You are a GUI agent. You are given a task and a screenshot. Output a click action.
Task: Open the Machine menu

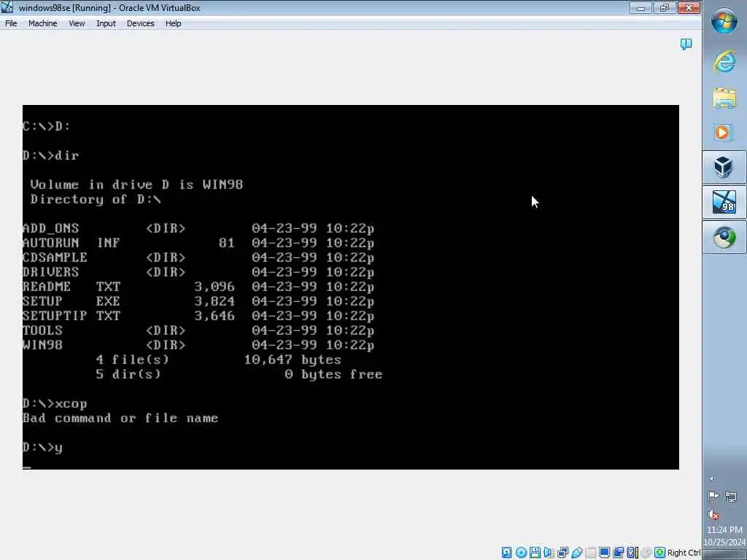click(x=43, y=23)
